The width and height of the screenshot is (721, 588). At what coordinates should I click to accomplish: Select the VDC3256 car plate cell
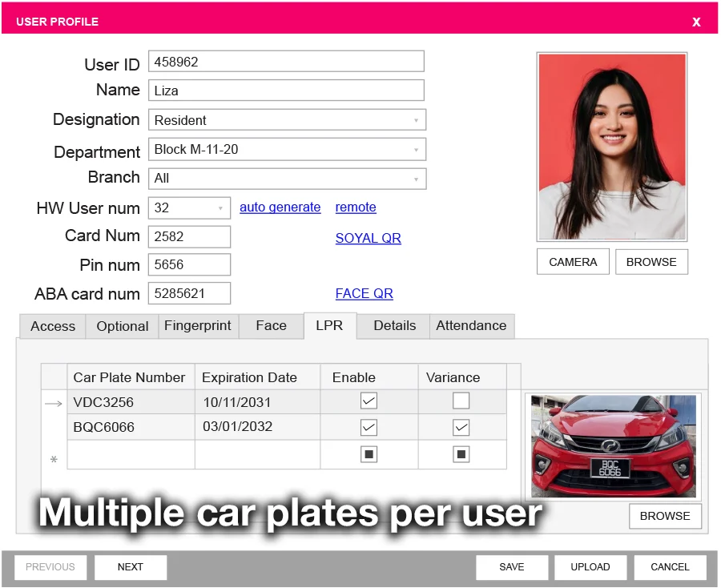point(131,402)
